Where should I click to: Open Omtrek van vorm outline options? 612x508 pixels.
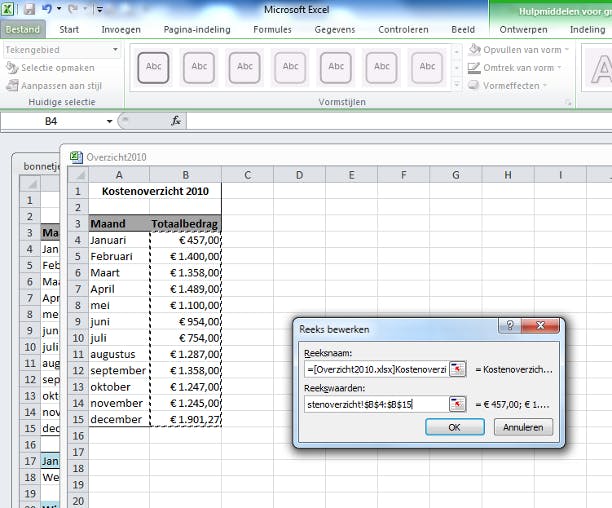point(515,67)
